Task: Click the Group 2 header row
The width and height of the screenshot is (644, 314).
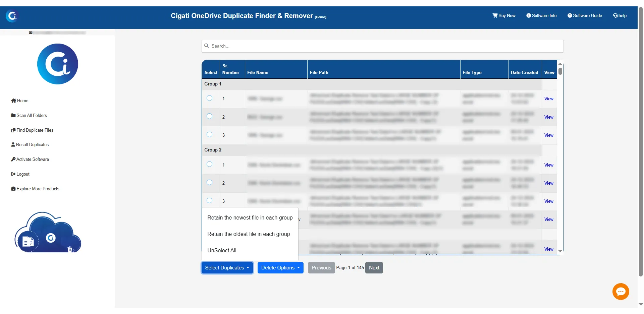Action: click(x=372, y=150)
